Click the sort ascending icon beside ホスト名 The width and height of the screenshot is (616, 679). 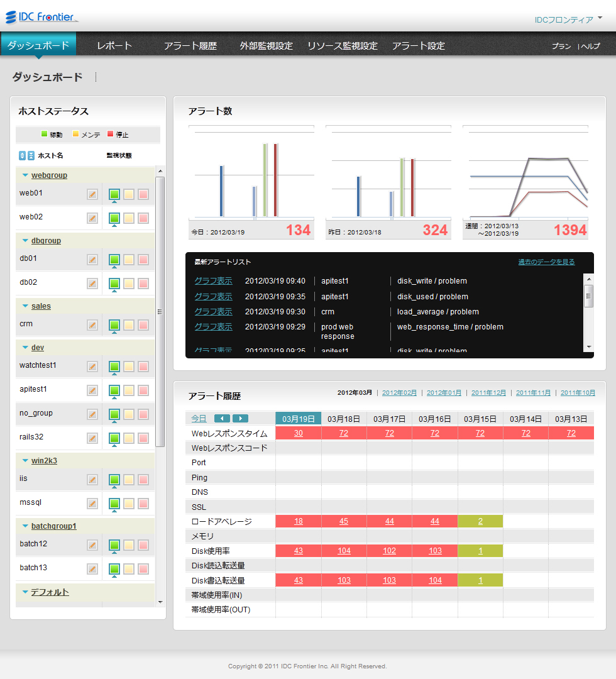(23, 155)
